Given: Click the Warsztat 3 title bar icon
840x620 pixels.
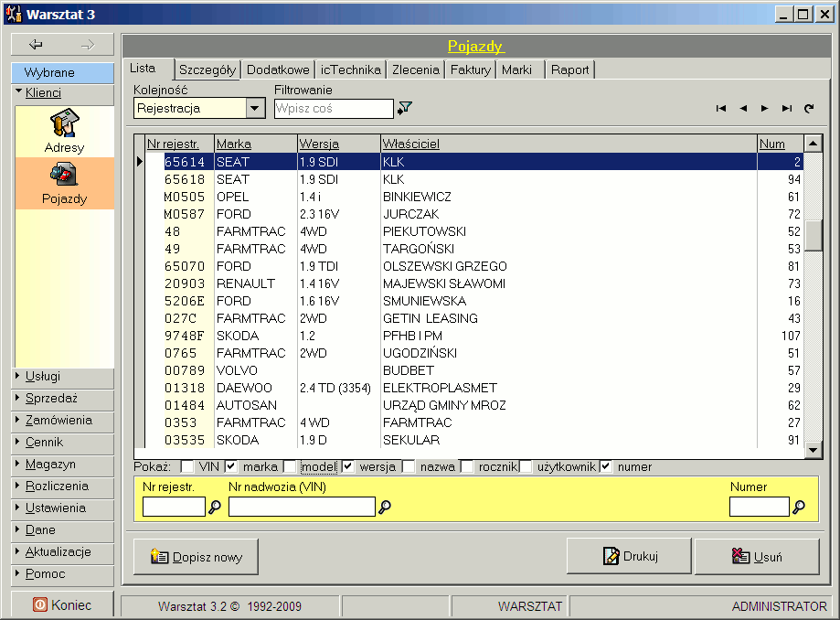Looking at the screenshot, I should pyautogui.click(x=14, y=14).
